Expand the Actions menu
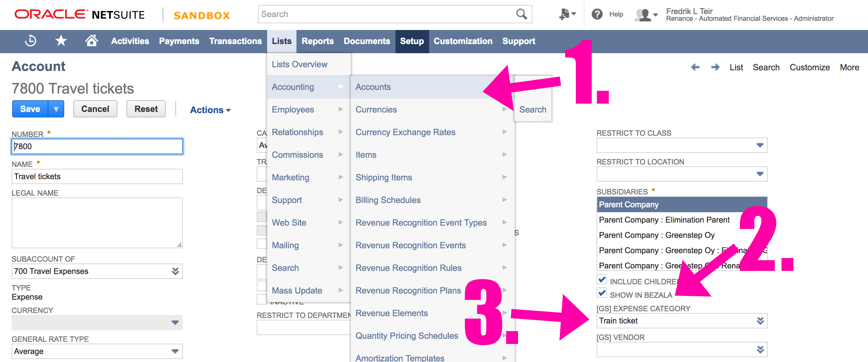 point(210,110)
